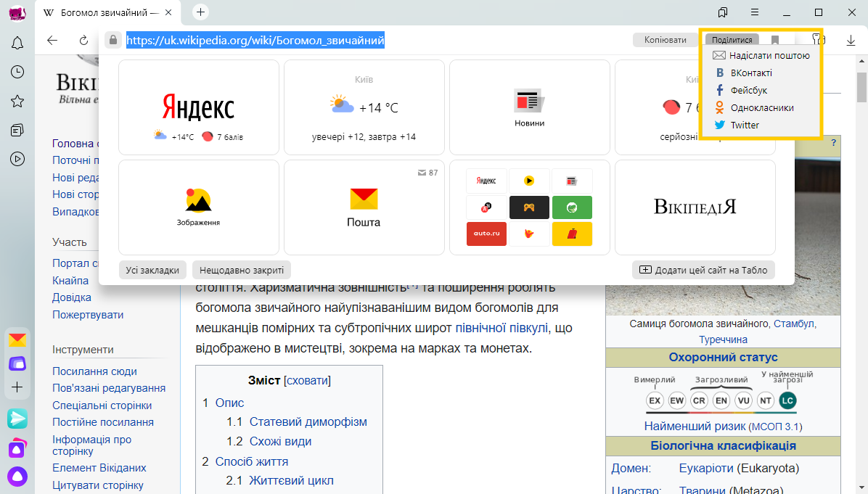Select Надіслати поштою in share menu
The width and height of the screenshot is (868, 494).
(761, 55)
